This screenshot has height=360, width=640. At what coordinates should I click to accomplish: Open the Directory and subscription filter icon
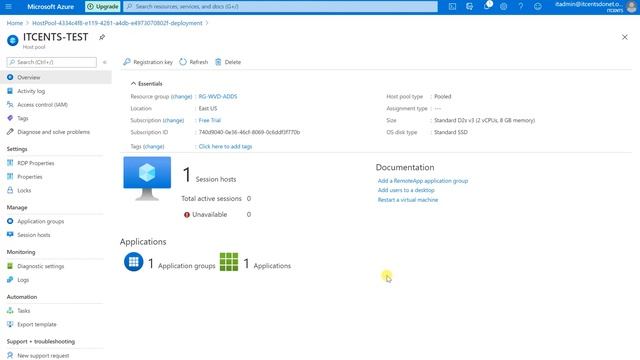(x=469, y=7)
